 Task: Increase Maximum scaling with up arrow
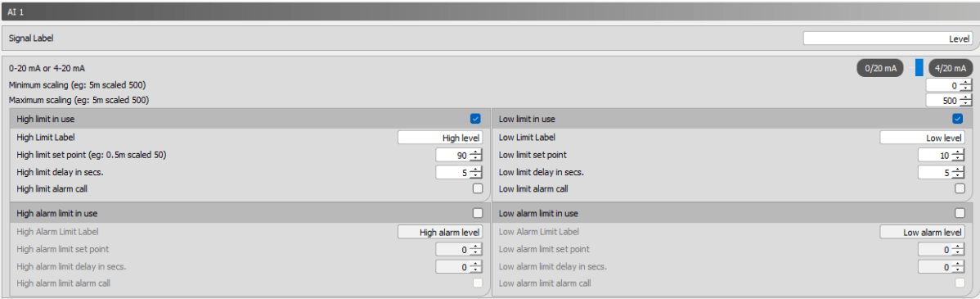965,97
